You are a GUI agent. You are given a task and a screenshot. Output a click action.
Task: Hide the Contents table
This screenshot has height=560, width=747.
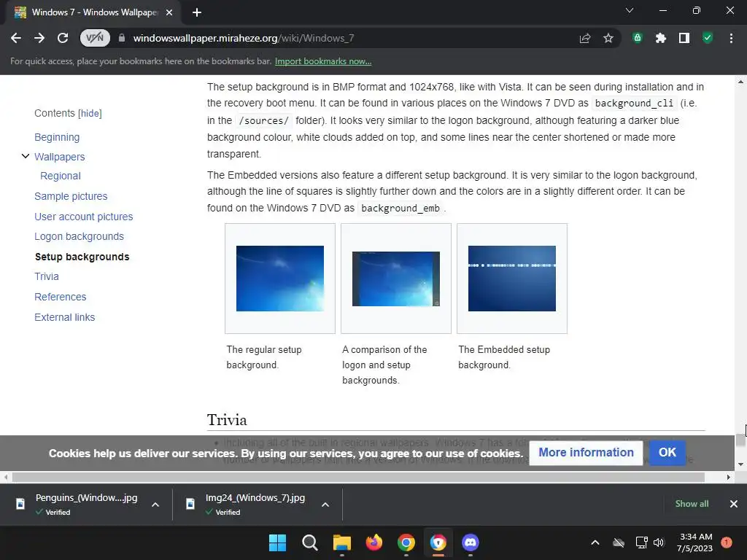(x=90, y=113)
